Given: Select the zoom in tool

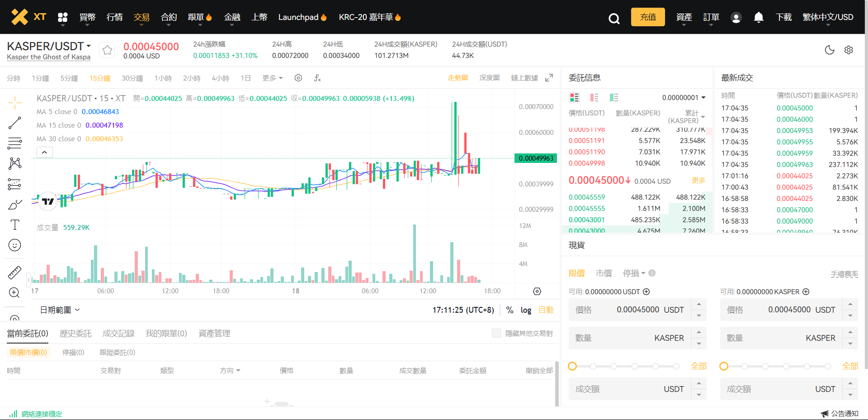Looking at the screenshot, I should point(14,293).
